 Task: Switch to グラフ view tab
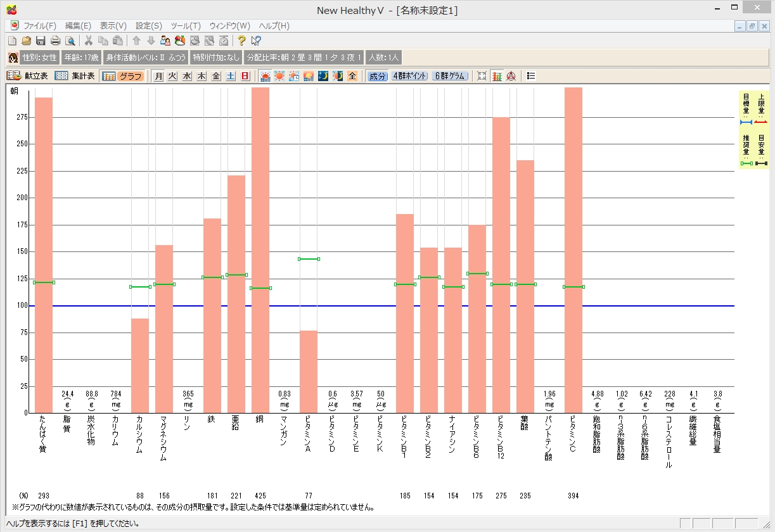(x=124, y=76)
